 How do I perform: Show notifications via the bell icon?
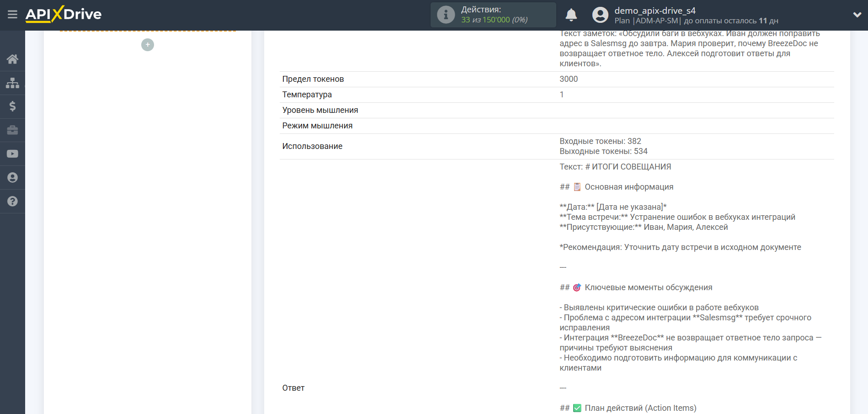point(571,15)
